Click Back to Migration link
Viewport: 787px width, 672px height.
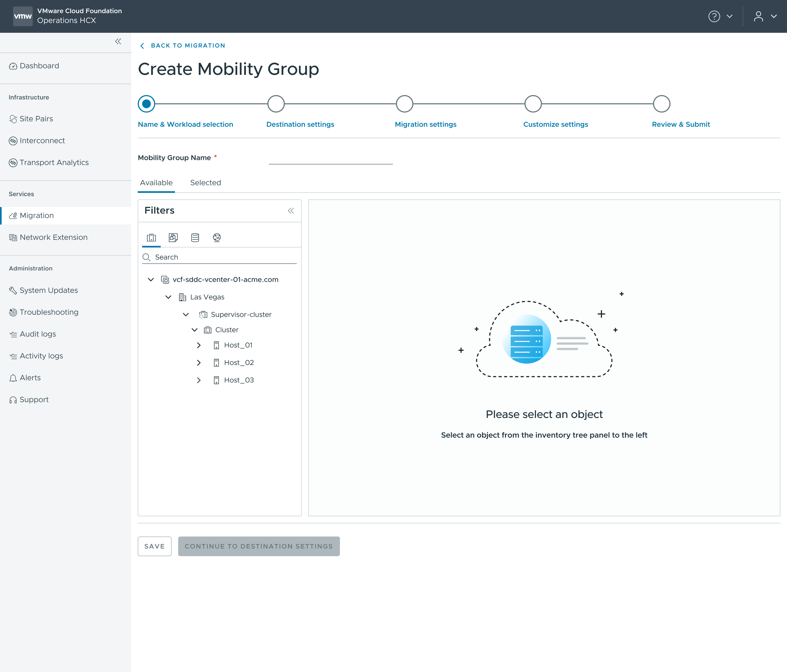point(188,46)
